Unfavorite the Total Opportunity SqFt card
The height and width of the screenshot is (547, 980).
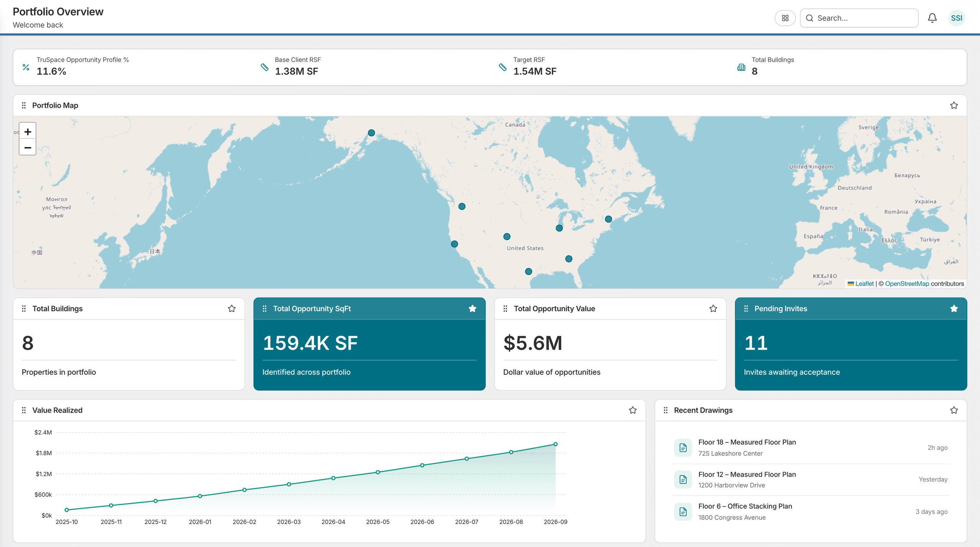(472, 309)
